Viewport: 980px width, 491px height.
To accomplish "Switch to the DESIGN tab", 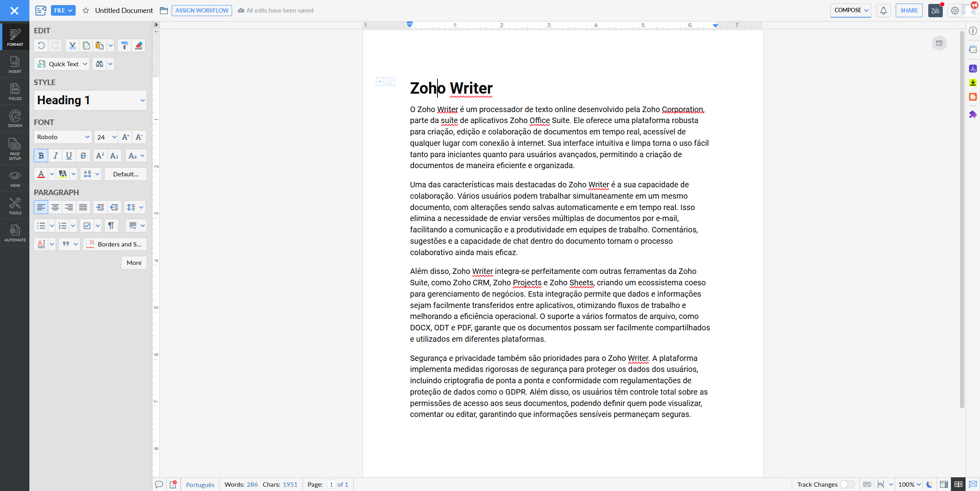I will (15, 119).
